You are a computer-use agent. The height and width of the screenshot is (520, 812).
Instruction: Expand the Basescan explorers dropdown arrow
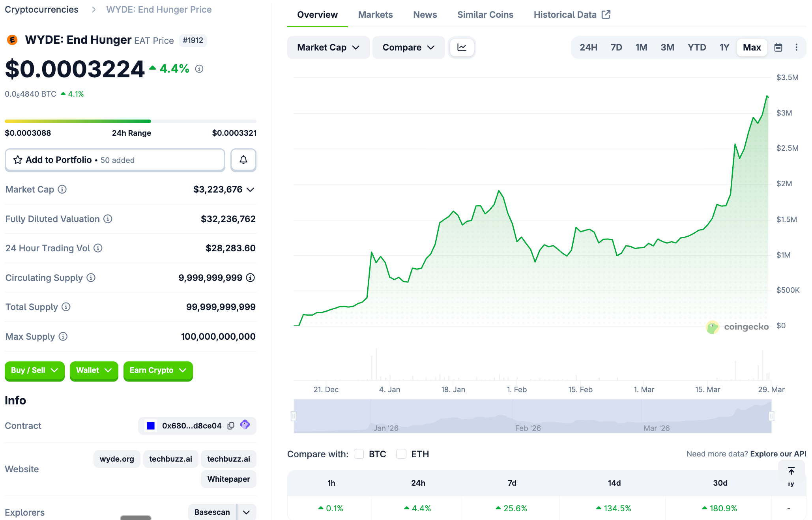point(247,512)
